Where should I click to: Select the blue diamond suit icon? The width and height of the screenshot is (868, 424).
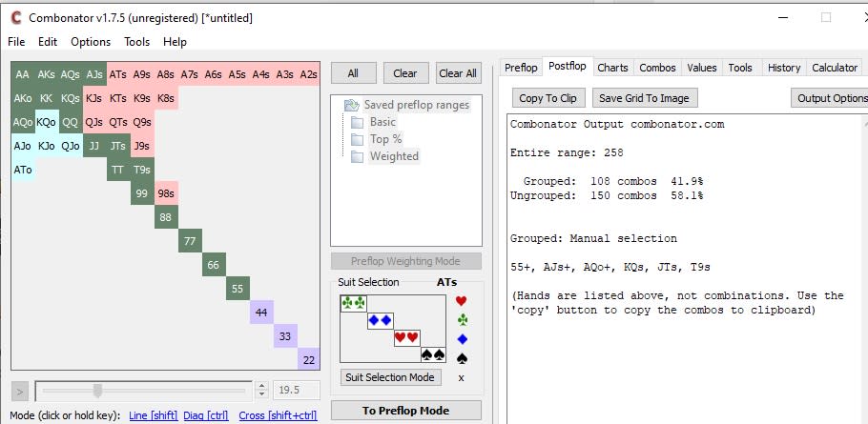(461, 339)
